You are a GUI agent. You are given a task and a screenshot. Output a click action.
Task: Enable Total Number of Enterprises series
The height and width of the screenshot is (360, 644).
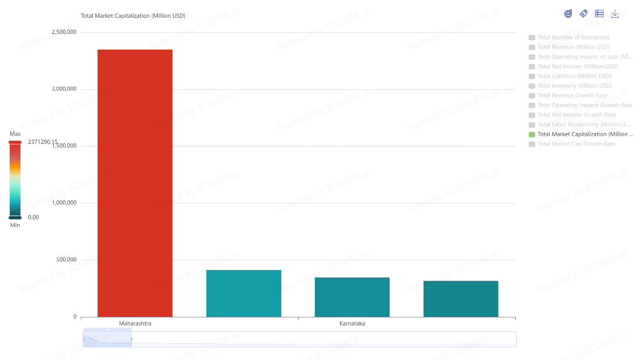[573, 38]
